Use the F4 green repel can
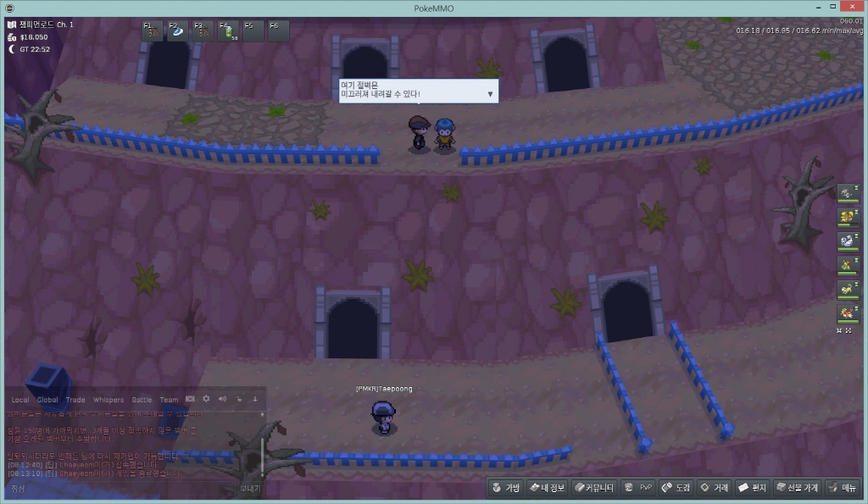The height and width of the screenshot is (504, 868). point(229,31)
